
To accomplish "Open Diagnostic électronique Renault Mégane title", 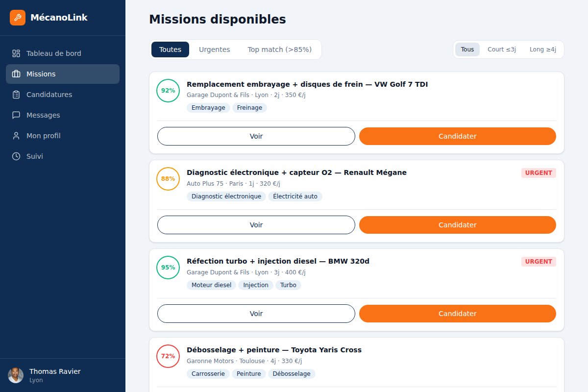I will [x=296, y=172].
